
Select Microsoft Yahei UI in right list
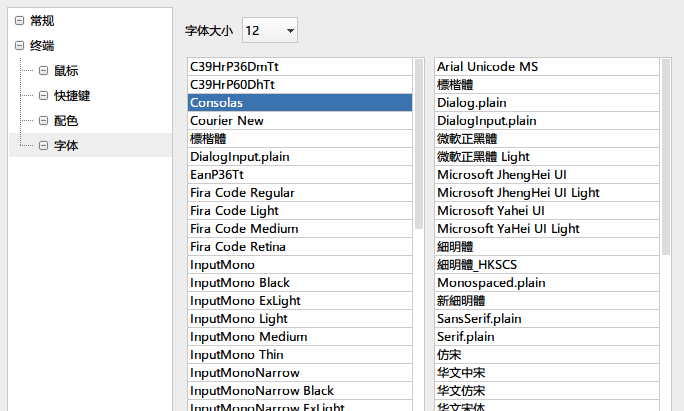tap(491, 211)
